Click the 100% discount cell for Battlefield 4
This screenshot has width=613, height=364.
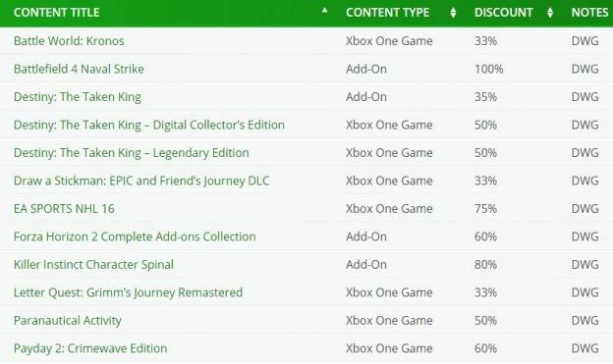point(488,69)
